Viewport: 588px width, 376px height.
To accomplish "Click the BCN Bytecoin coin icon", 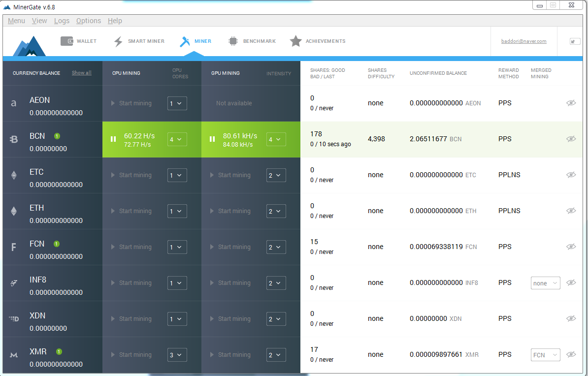I will tap(13, 139).
